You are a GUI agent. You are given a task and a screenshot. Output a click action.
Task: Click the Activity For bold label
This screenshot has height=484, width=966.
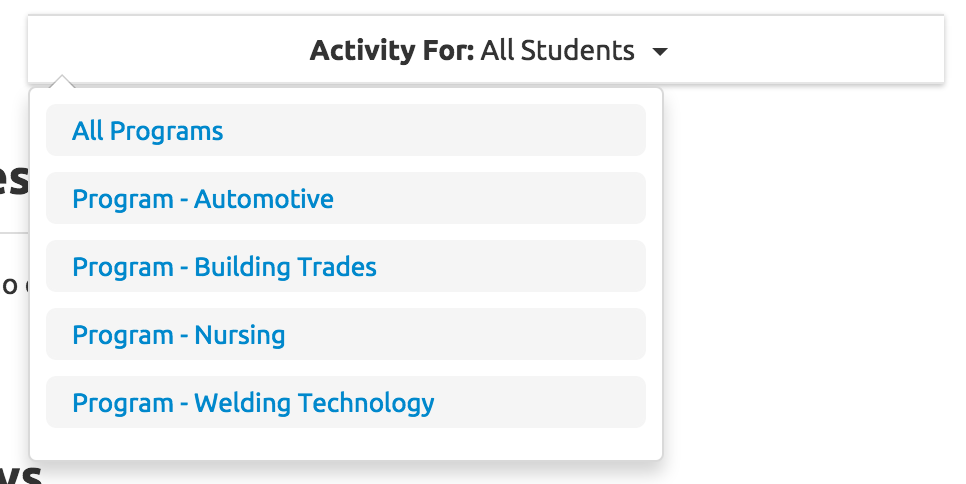point(391,50)
